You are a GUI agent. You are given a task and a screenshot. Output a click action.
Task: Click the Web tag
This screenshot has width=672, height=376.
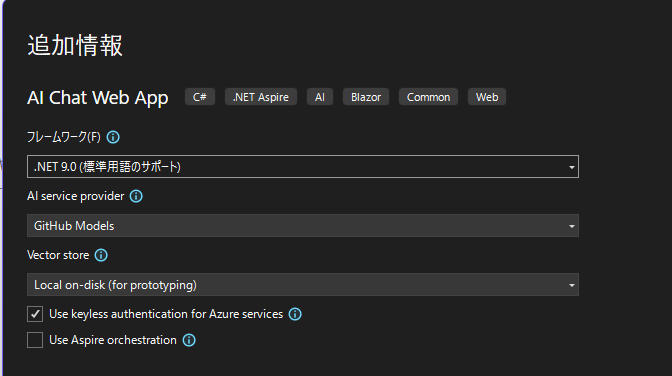(487, 97)
